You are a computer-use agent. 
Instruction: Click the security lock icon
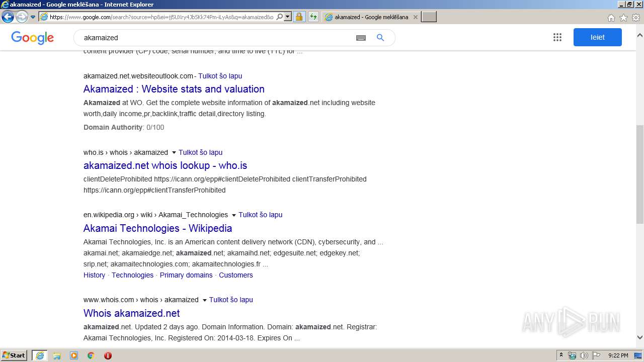[299, 17]
